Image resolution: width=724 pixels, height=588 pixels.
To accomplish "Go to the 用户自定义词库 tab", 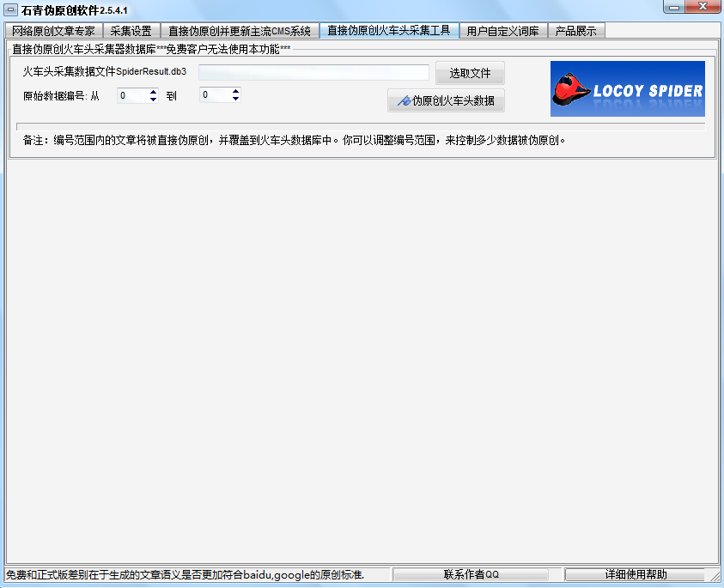I will (x=502, y=31).
